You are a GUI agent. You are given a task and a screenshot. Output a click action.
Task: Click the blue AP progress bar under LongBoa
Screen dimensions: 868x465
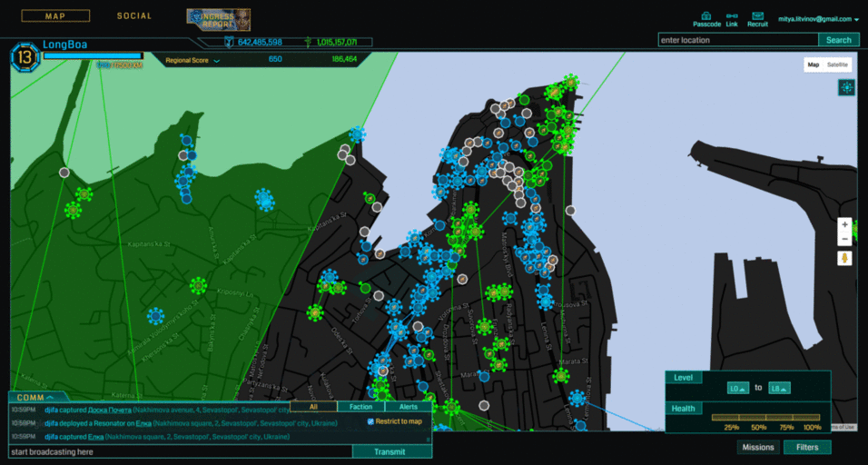93,56
